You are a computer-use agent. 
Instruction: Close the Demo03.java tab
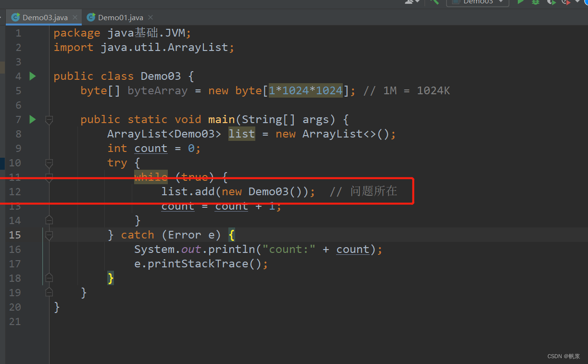tap(75, 18)
